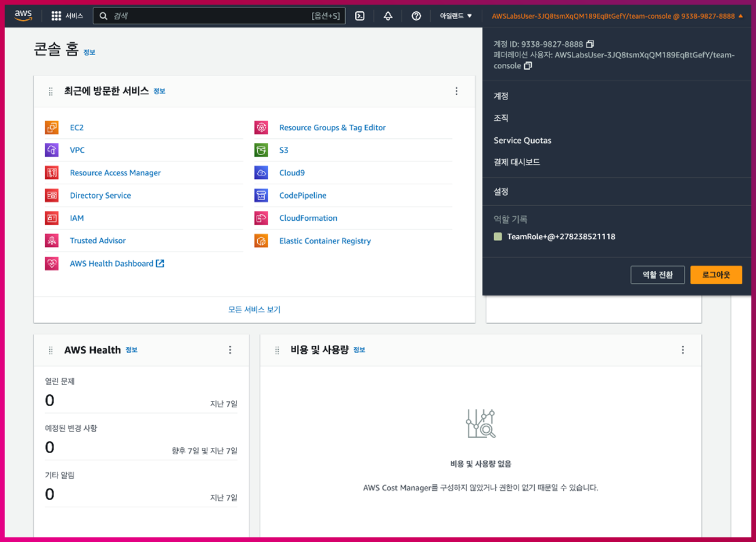Open the 모든 서비스 보기 link
Screen dimensions: 756x542
pos(254,310)
